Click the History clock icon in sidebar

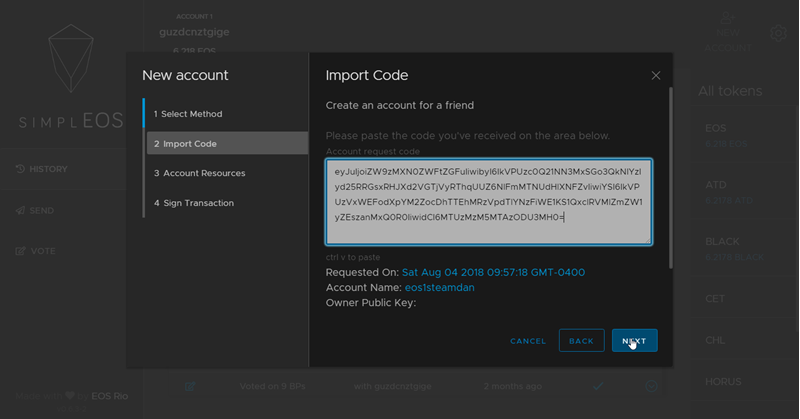(20, 169)
